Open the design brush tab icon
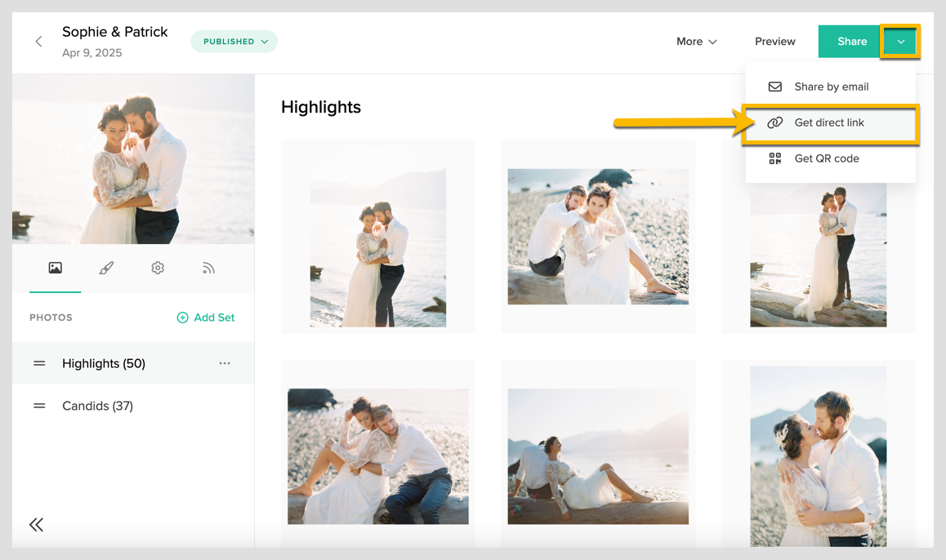 pyautogui.click(x=106, y=268)
